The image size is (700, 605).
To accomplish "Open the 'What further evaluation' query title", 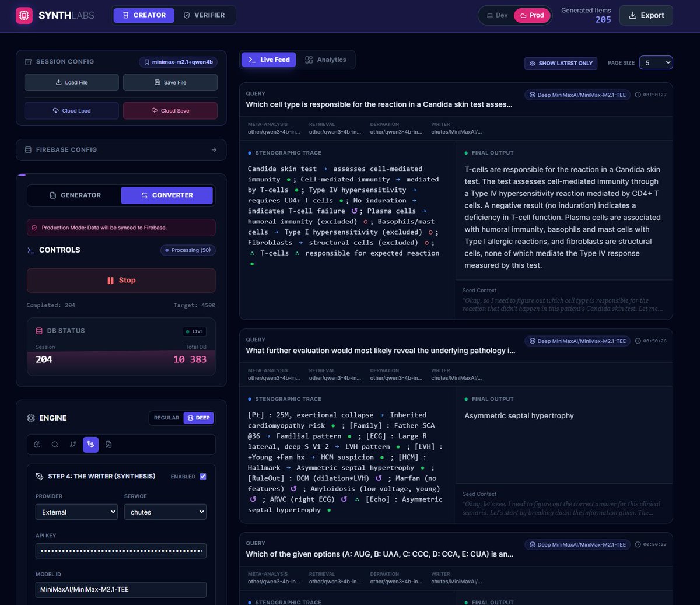I will coord(380,351).
